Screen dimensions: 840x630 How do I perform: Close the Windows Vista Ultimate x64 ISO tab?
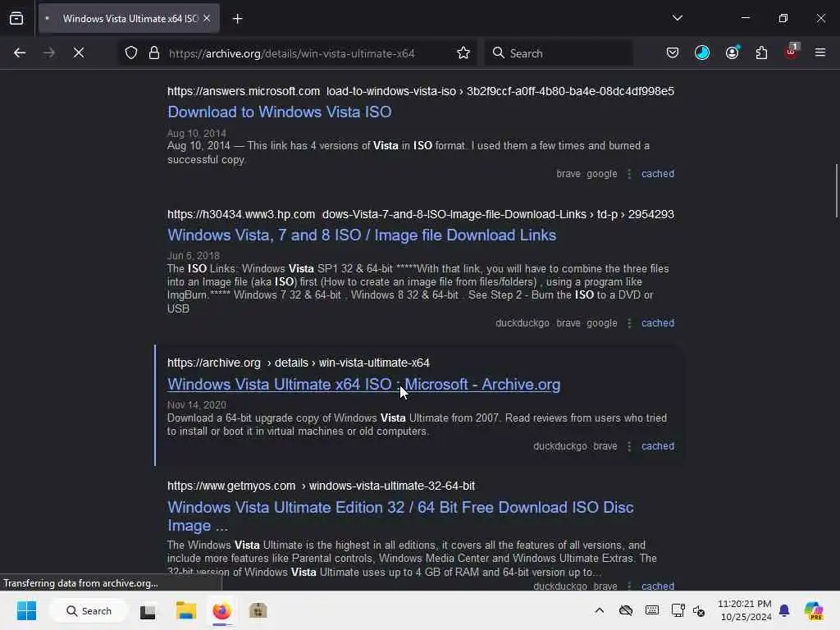point(207,19)
